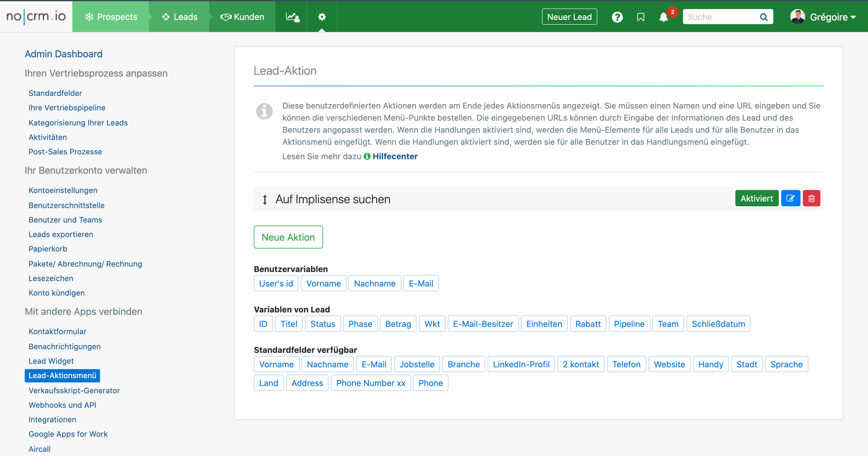Screen dimensions: 868x456
Task: Click the help question mark icon
Action: point(617,17)
